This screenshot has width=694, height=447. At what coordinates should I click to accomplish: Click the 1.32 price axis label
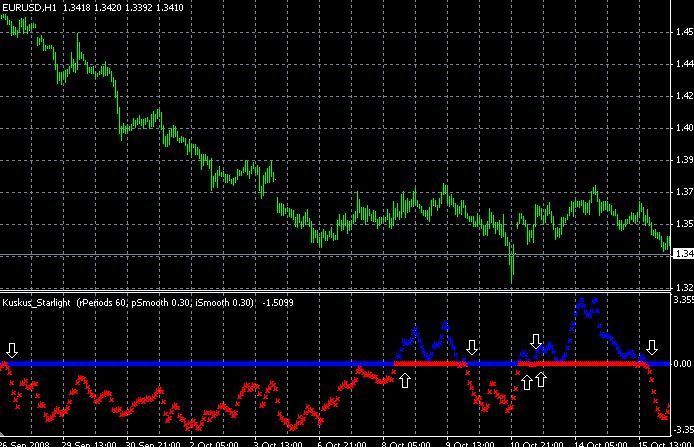[685, 288]
